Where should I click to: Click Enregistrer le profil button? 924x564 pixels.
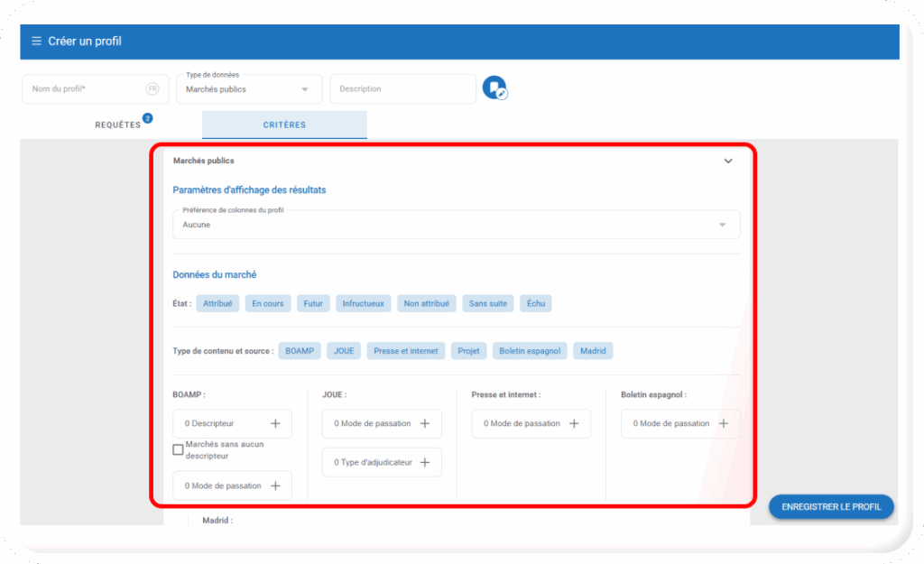(831, 507)
